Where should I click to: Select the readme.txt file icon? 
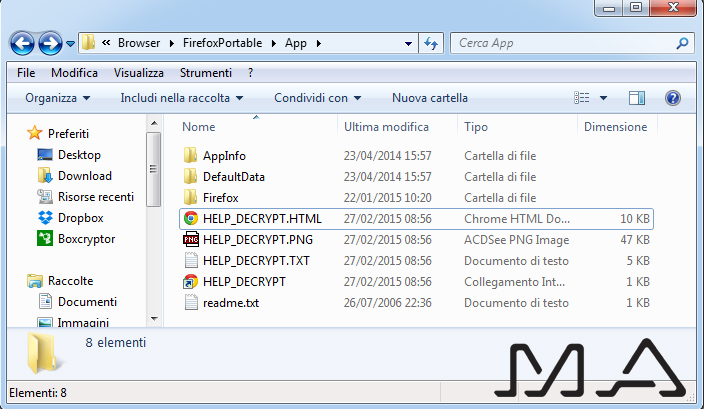pyautogui.click(x=191, y=303)
